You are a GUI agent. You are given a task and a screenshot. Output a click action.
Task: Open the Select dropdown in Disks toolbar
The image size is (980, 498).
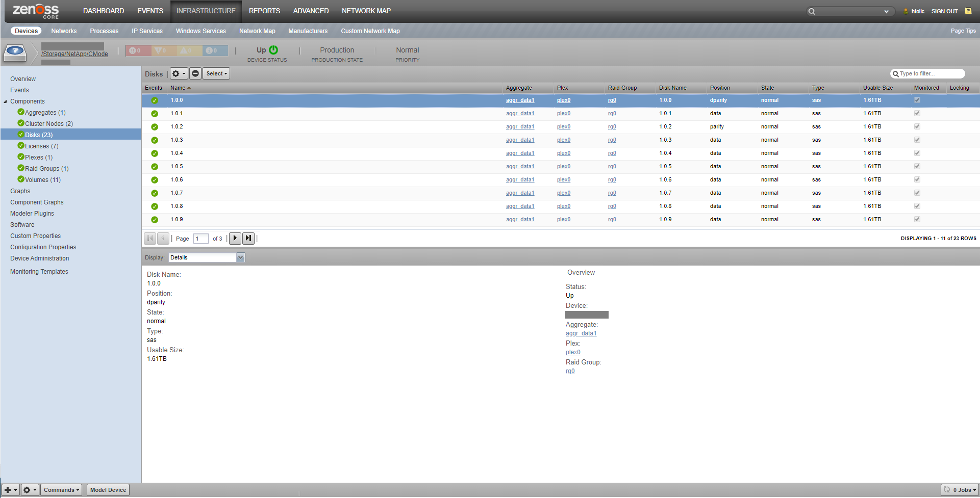[x=216, y=73]
